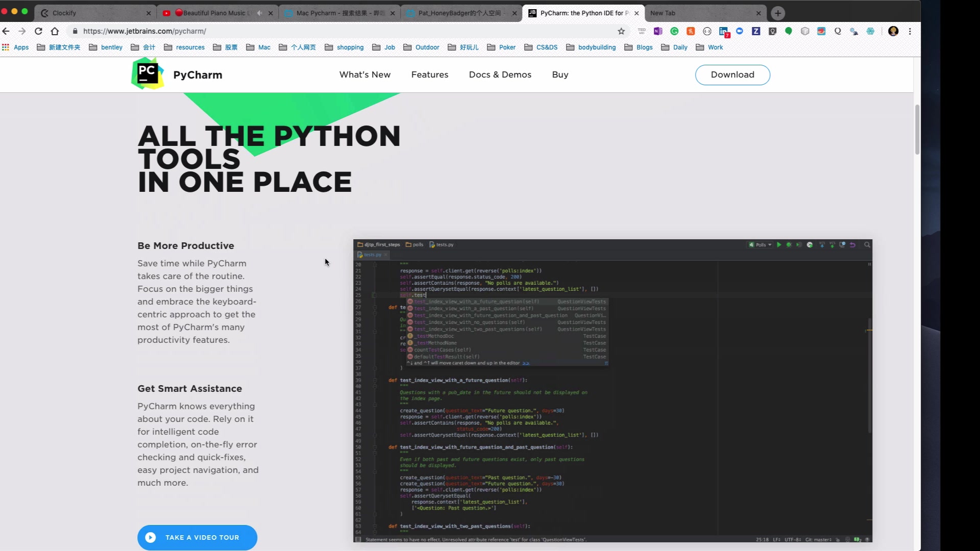Mute the Beautiful Piano Music tab audio
980x551 pixels.
[260, 13]
